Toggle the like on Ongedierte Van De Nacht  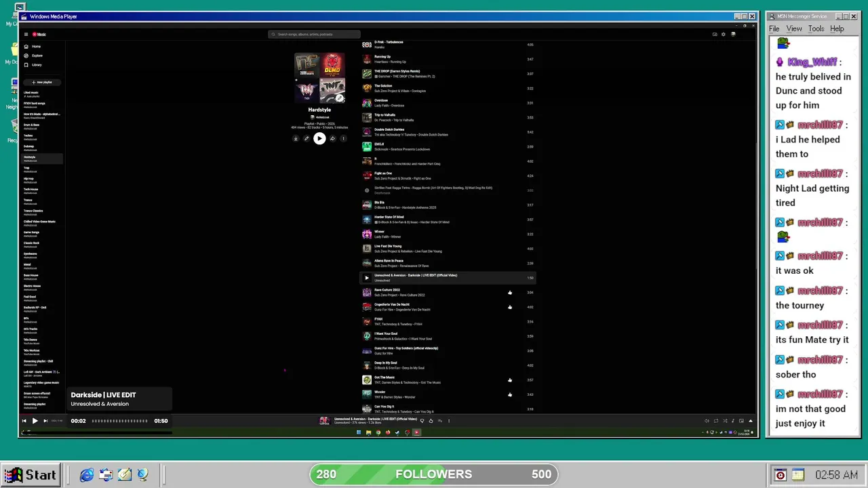[510, 307]
